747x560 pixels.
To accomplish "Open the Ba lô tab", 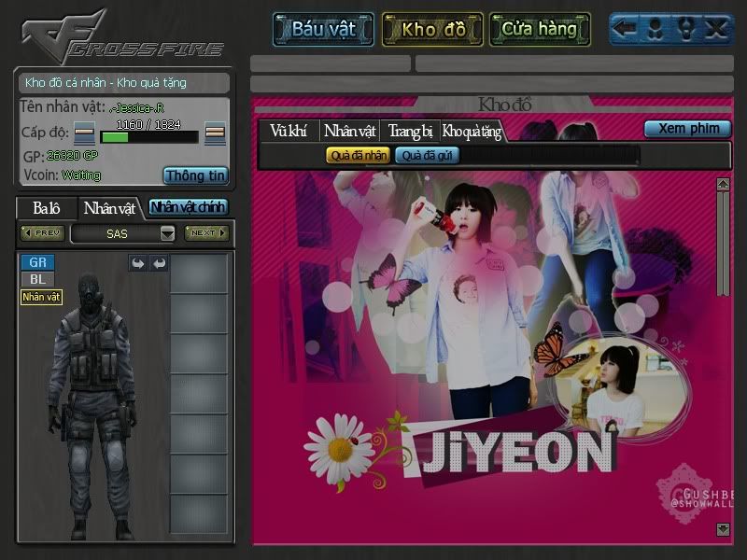I will pyautogui.click(x=46, y=207).
